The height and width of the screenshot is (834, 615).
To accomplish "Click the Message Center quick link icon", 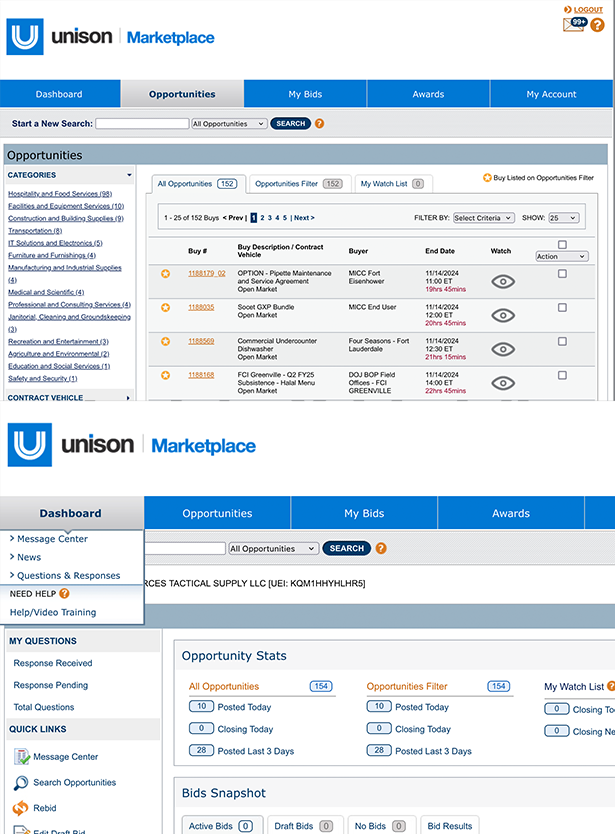I will pyautogui.click(x=21, y=757).
